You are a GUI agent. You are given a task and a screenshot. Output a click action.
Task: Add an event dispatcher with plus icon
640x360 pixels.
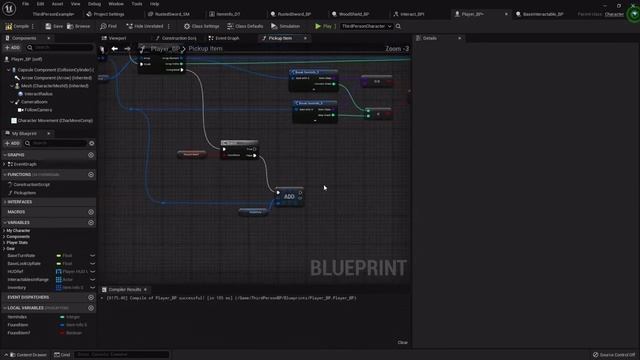[91, 298]
